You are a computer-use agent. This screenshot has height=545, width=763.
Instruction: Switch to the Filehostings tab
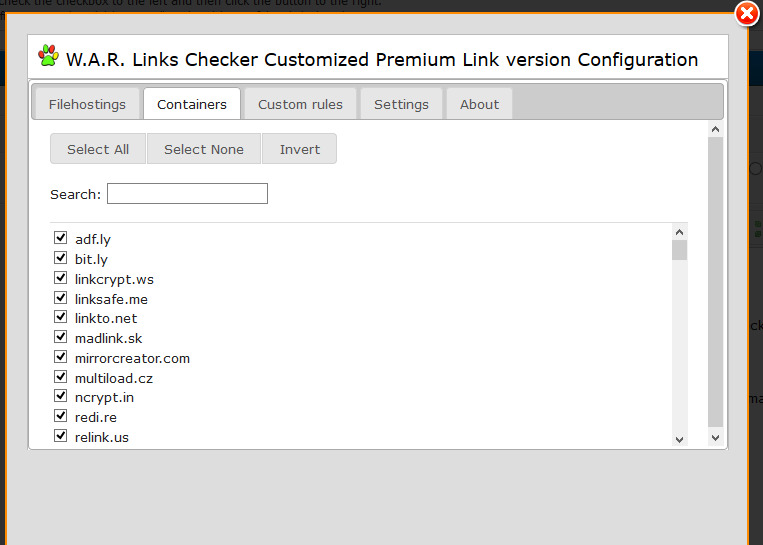tap(87, 104)
